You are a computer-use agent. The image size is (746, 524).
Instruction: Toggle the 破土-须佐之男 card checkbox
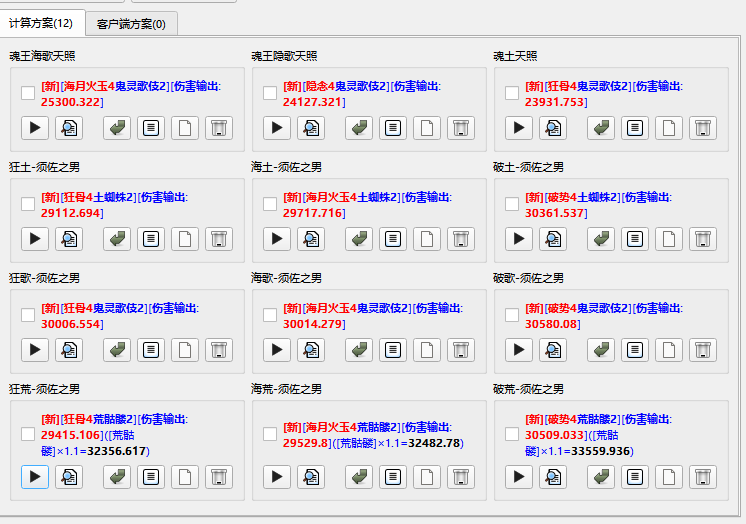click(x=512, y=204)
